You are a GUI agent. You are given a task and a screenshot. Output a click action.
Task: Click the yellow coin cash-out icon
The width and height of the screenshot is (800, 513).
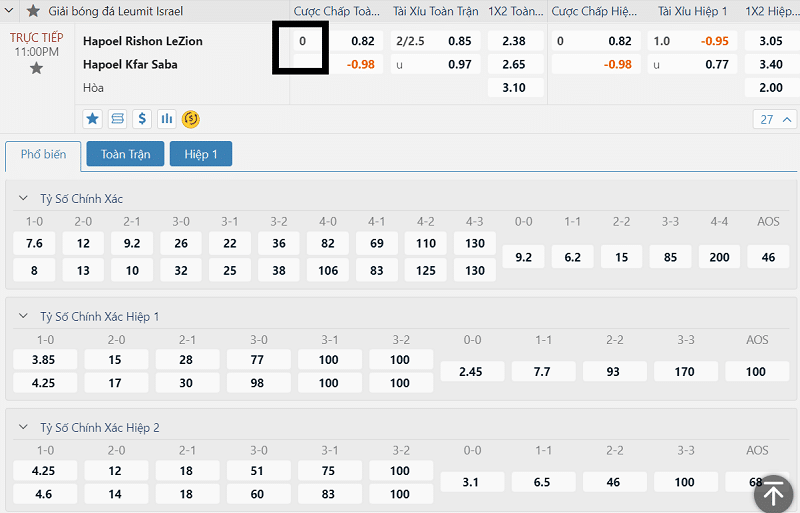pos(191,119)
